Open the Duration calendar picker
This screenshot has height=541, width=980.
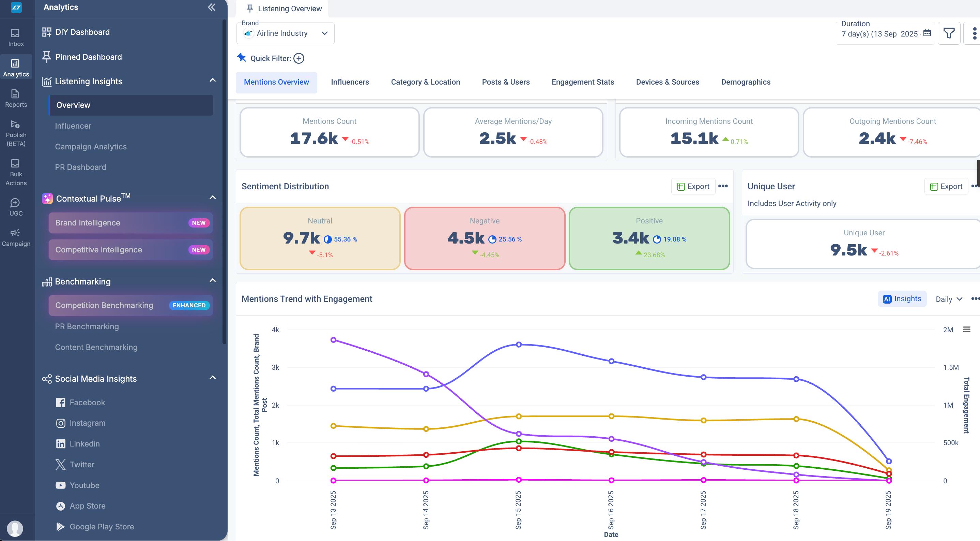click(927, 33)
